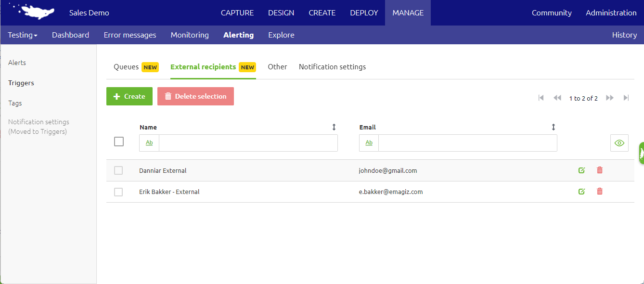Select the checkbox next to Danniar External
The width and height of the screenshot is (644, 284).
click(118, 170)
